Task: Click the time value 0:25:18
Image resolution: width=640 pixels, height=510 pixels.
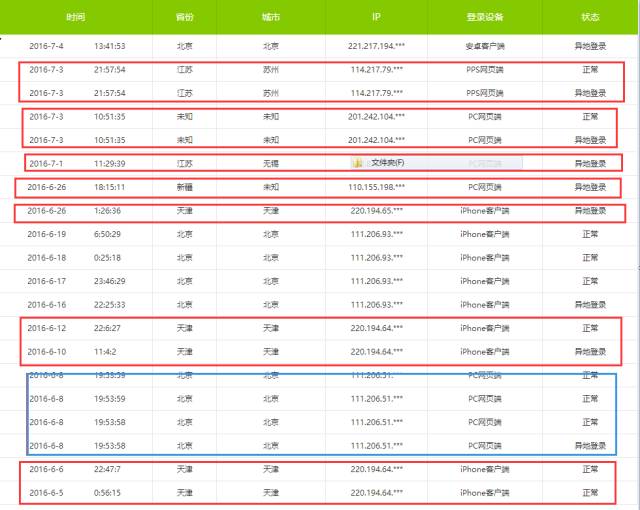Action: (x=107, y=258)
